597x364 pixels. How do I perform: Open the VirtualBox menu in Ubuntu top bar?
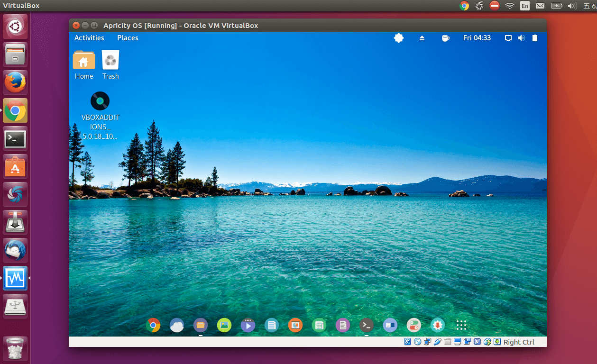click(21, 6)
